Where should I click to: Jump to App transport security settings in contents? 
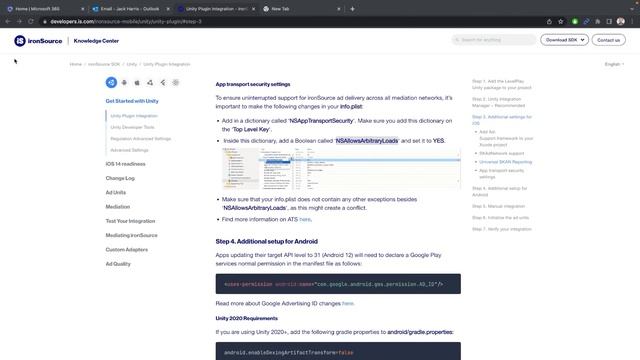click(x=502, y=174)
